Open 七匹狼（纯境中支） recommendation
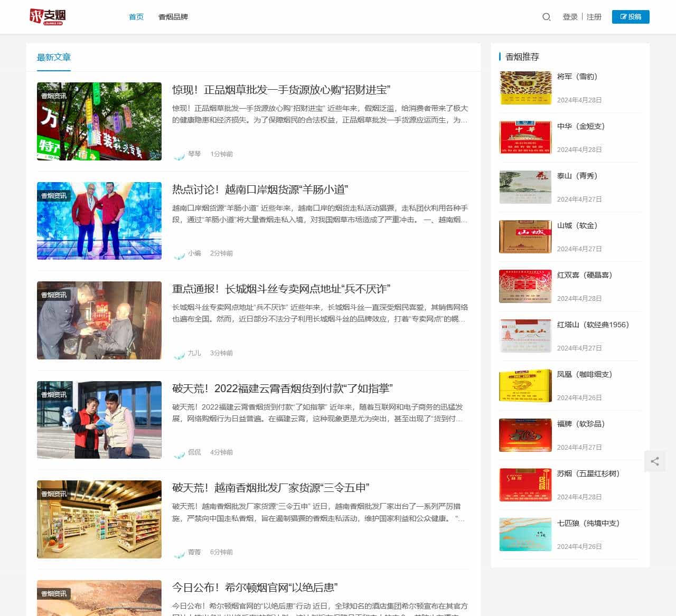The width and height of the screenshot is (676, 616). (x=588, y=523)
